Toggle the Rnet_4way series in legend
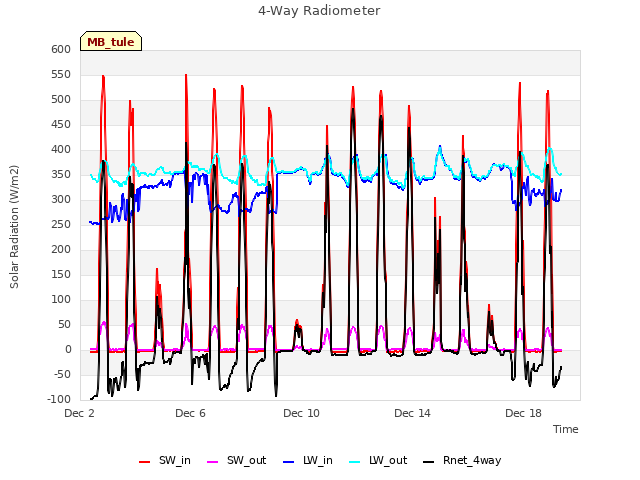640x480 pixels. (x=462, y=461)
